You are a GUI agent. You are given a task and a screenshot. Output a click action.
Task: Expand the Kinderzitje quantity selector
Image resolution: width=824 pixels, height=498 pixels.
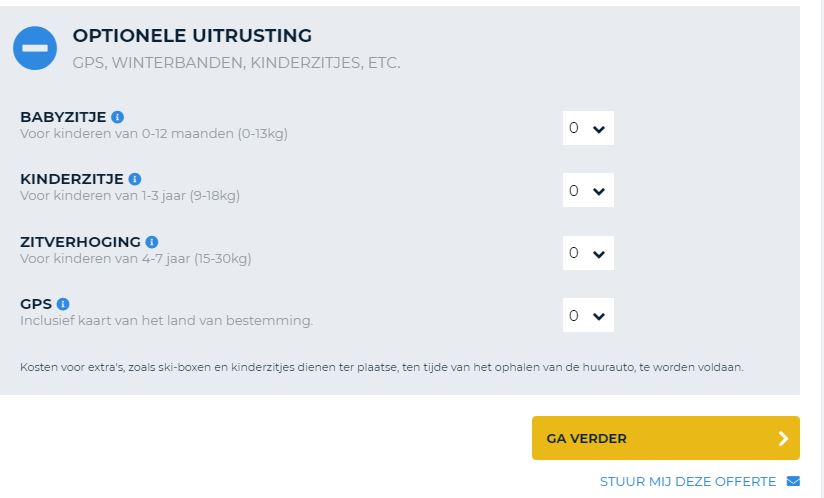588,190
